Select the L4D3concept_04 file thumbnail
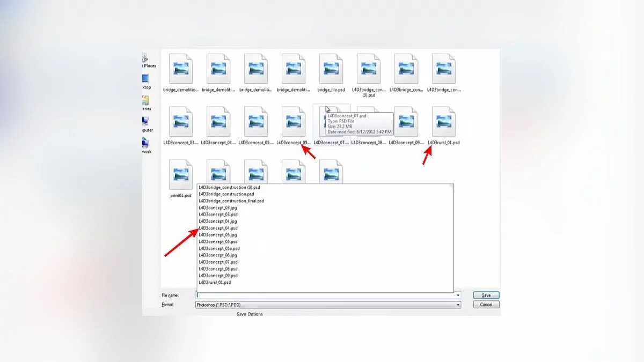 (x=218, y=121)
